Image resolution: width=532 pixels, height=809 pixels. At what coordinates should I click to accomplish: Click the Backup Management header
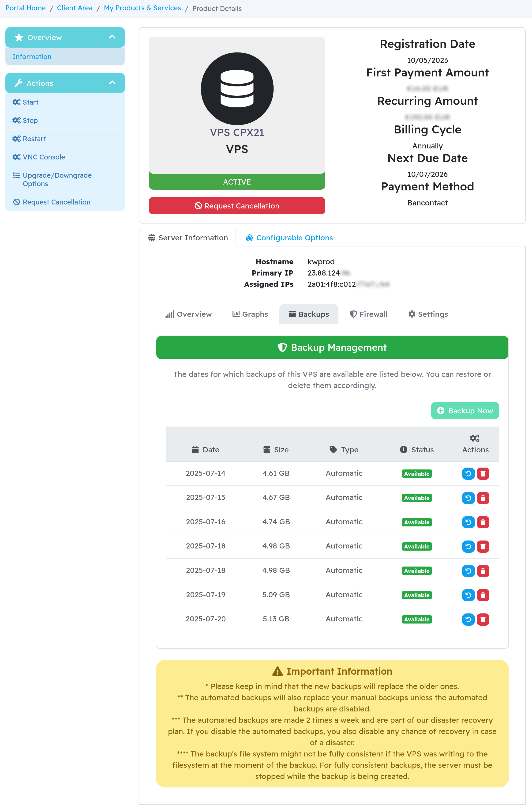tap(332, 347)
